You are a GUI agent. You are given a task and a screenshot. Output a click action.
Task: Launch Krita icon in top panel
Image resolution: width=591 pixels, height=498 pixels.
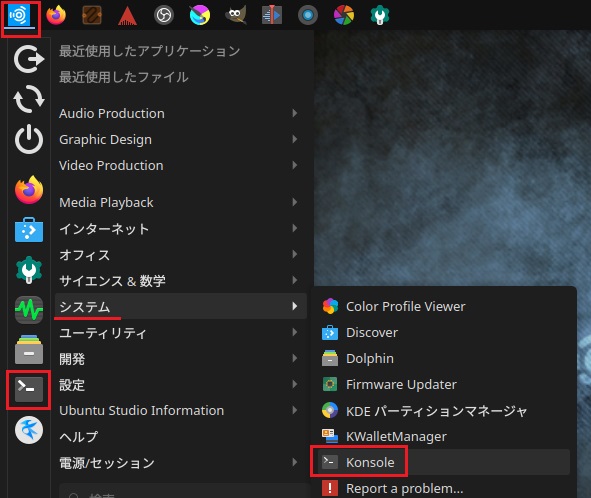(200, 15)
